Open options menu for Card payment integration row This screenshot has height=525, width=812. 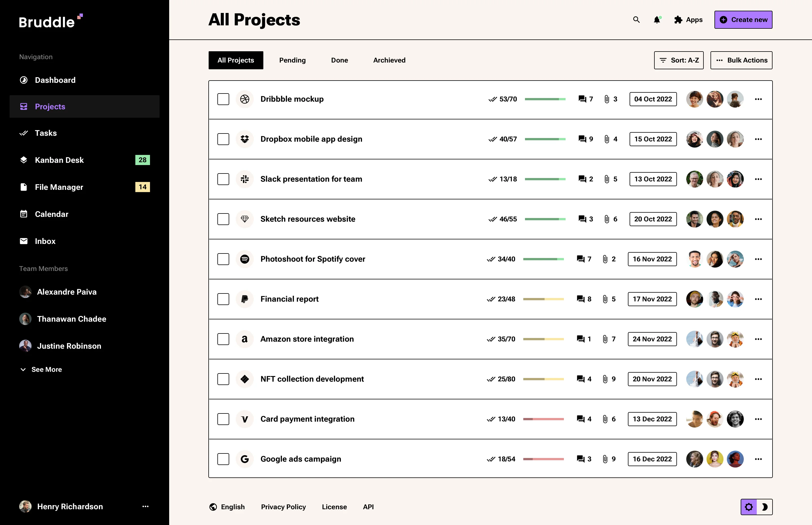(x=758, y=419)
